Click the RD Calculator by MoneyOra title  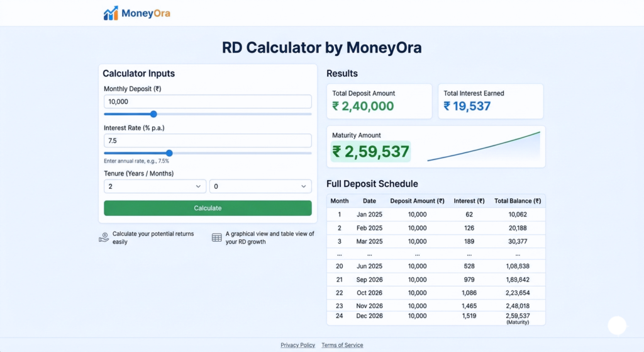321,48
